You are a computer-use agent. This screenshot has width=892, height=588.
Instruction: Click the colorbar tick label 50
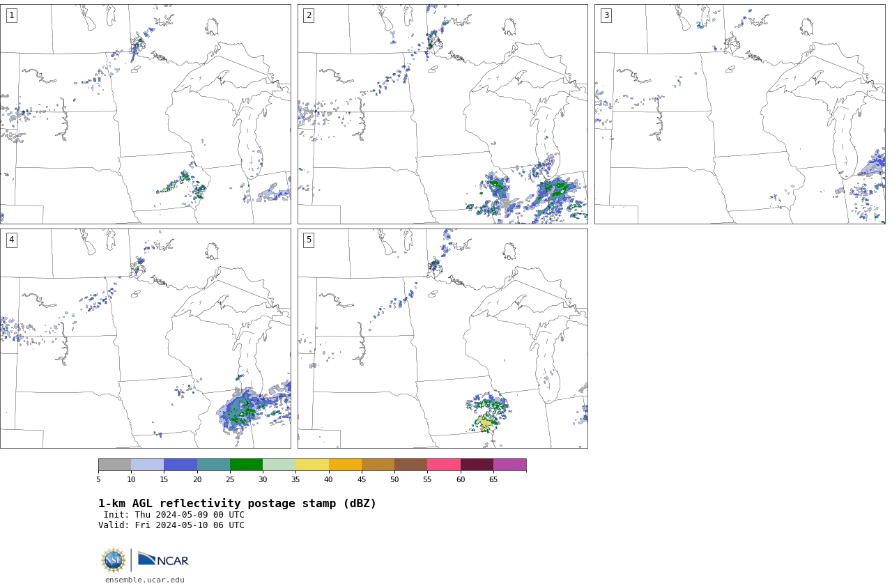(x=394, y=479)
